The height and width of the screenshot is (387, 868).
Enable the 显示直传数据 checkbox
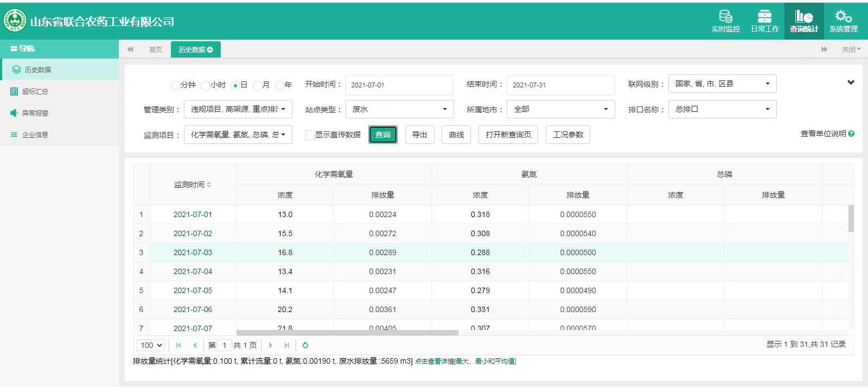point(310,135)
